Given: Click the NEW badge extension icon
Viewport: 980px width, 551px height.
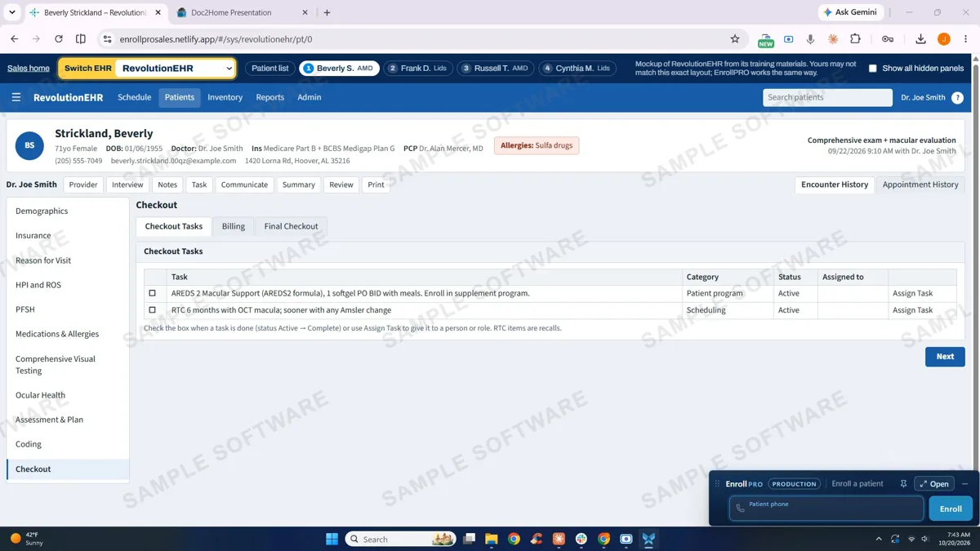Looking at the screenshot, I should click(x=765, y=40).
